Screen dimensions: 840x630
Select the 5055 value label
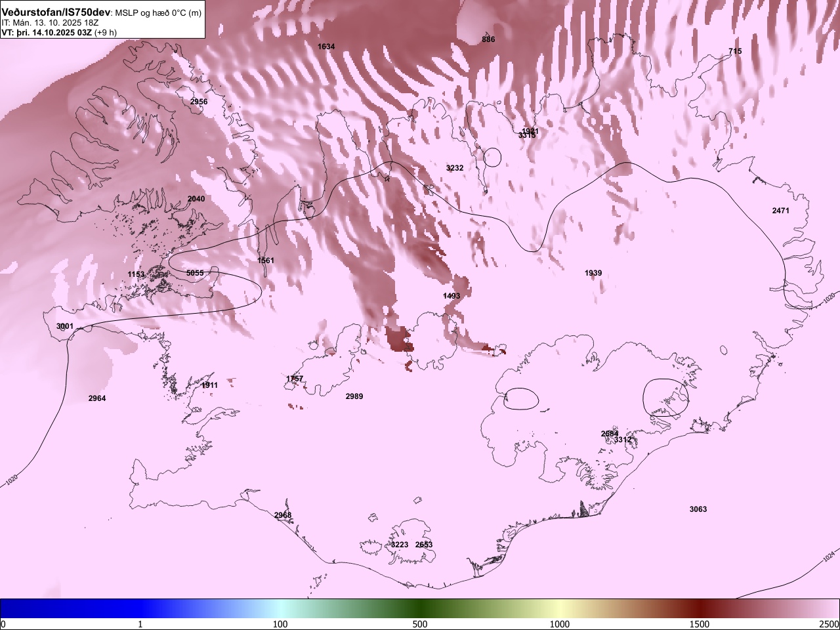click(x=195, y=272)
